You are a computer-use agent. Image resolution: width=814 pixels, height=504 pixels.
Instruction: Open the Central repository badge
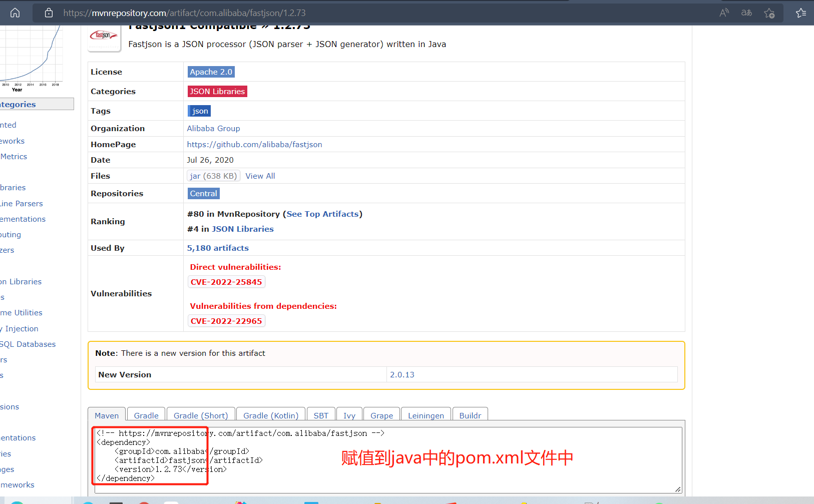click(204, 194)
